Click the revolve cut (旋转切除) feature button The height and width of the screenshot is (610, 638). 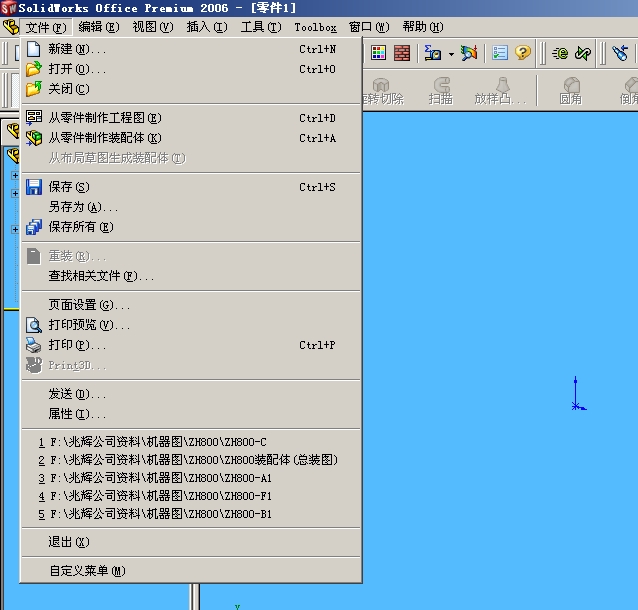(x=382, y=91)
